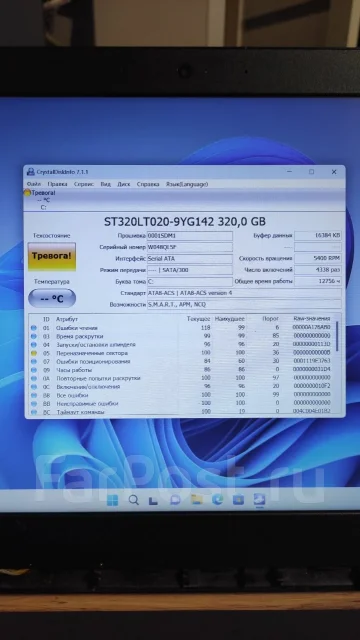Select the Включения/отключения row
Viewport: 360px width, 640px height.
tap(182, 387)
